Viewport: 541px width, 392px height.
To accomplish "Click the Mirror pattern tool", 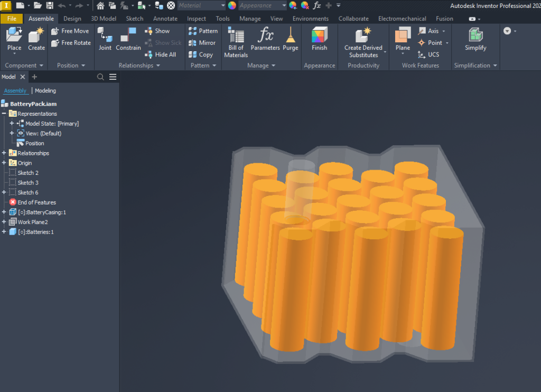I will click(202, 43).
